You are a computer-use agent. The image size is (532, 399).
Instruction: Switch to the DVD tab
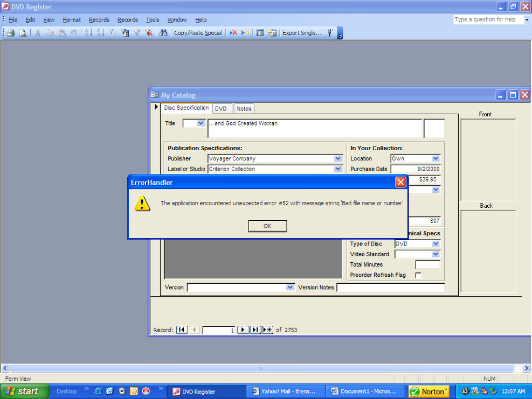(x=221, y=109)
